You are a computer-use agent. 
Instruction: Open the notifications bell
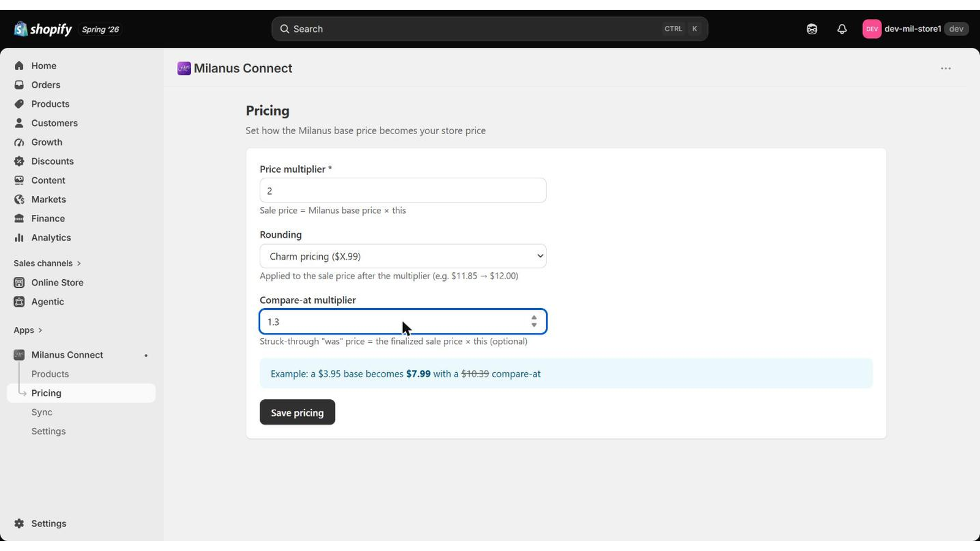pyautogui.click(x=842, y=29)
